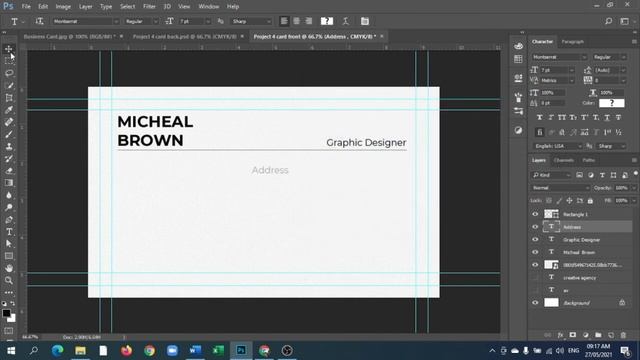Select the Clone Stamp tool

(9, 147)
